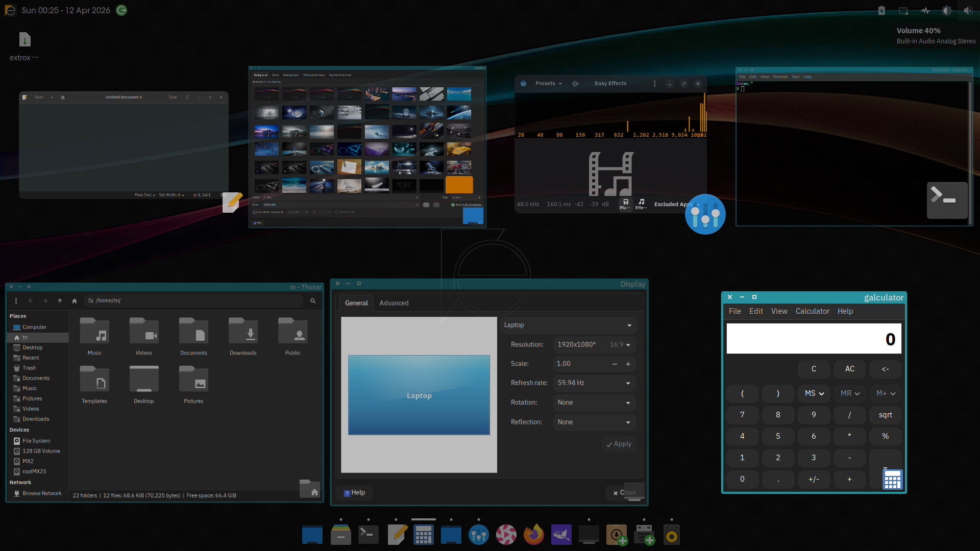This screenshot has width=980, height=551.
Task: Launch Firefox from the dock
Action: coord(533,535)
